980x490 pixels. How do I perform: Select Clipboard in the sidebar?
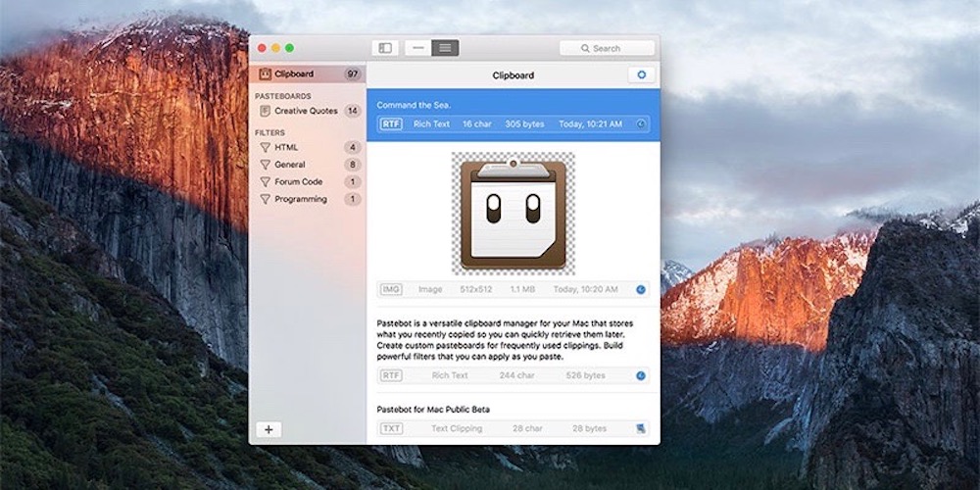click(294, 74)
